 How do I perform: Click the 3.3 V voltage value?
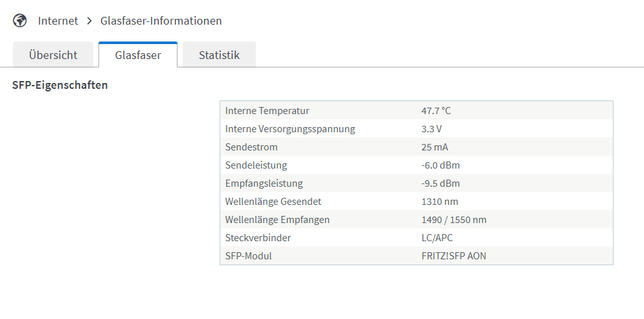coord(431,128)
